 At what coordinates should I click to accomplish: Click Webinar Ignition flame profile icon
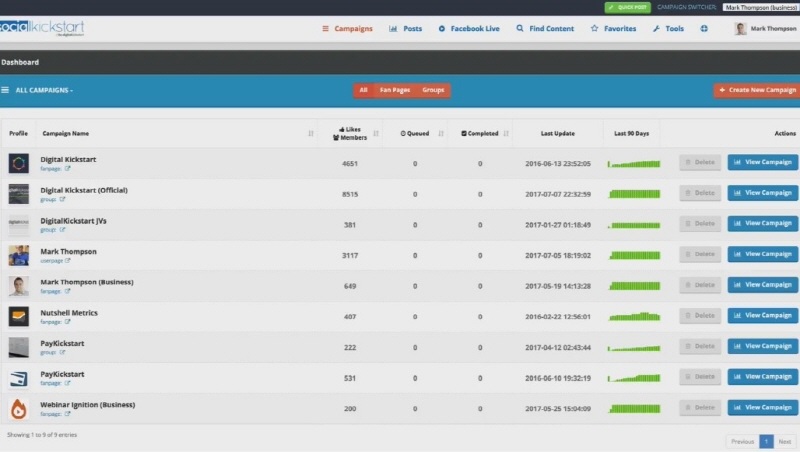19,409
